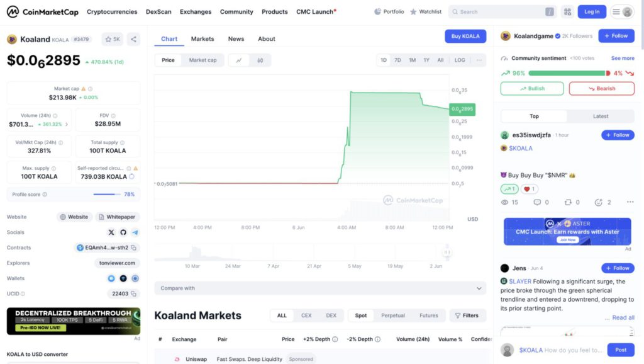
Task: Click the Log in button
Action: tap(592, 11)
